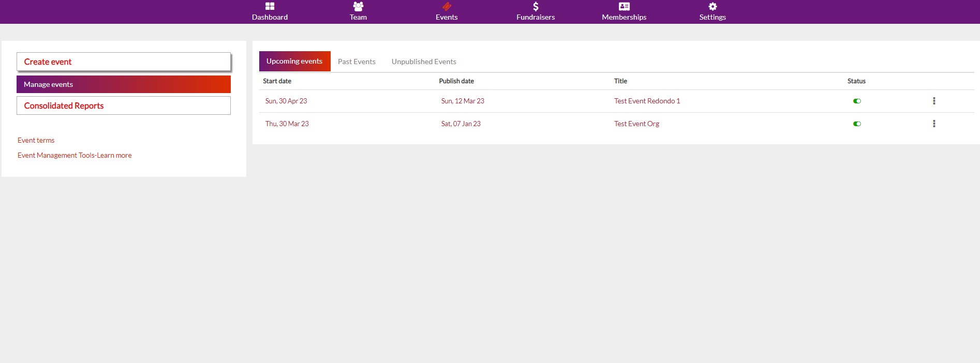
Task: Click the Settings gear icon
Action: point(712,6)
